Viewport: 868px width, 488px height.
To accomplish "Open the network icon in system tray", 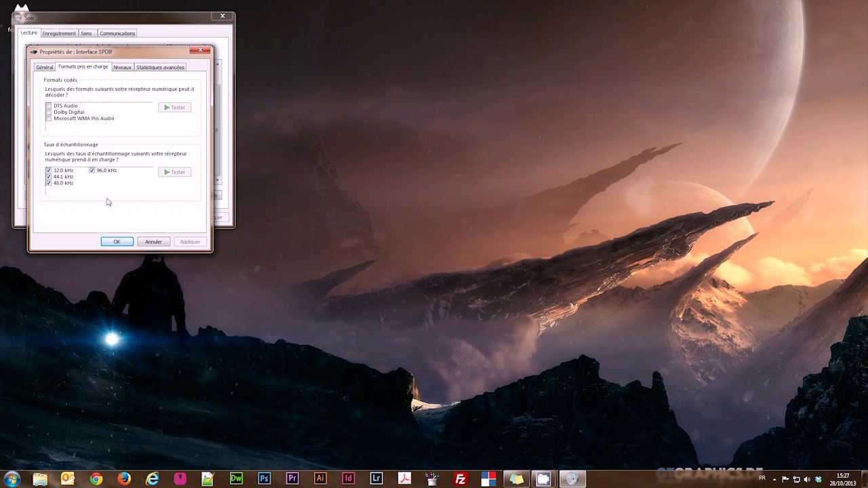I will pyautogui.click(x=797, y=480).
